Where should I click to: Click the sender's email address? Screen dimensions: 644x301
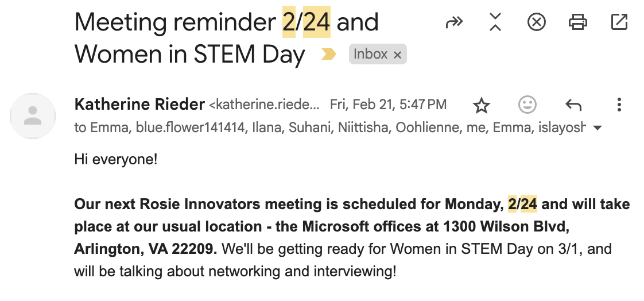click(x=264, y=105)
